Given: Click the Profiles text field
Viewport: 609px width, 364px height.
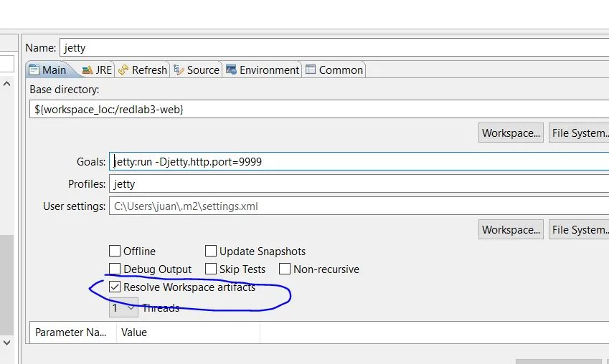Looking at the screenshot, I should point(359,184).
